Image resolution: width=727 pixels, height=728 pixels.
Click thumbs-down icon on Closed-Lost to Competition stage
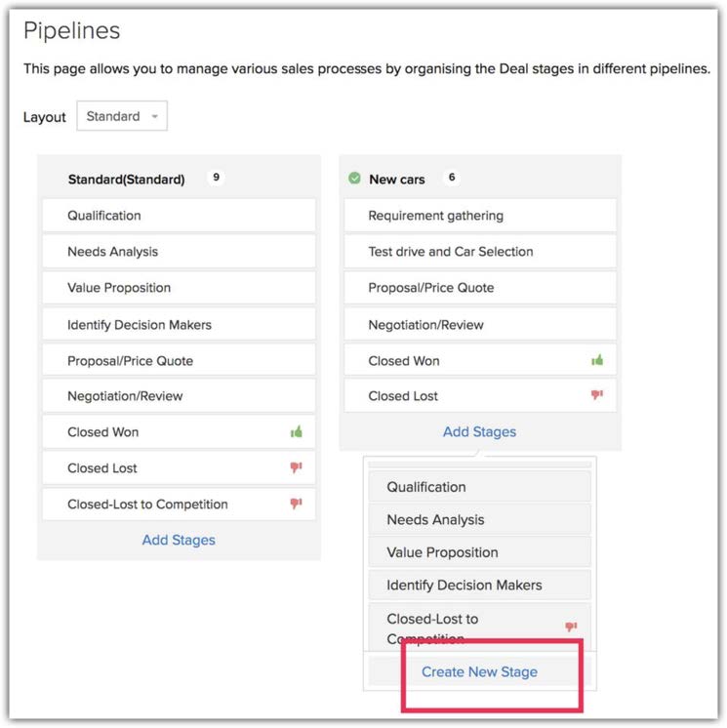click(296, 504)
